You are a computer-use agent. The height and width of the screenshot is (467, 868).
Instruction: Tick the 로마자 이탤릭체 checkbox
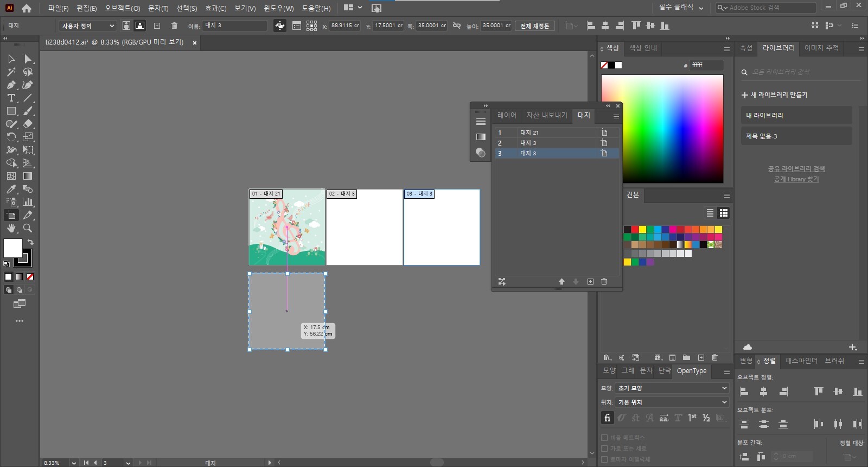(x=604, y=459)
